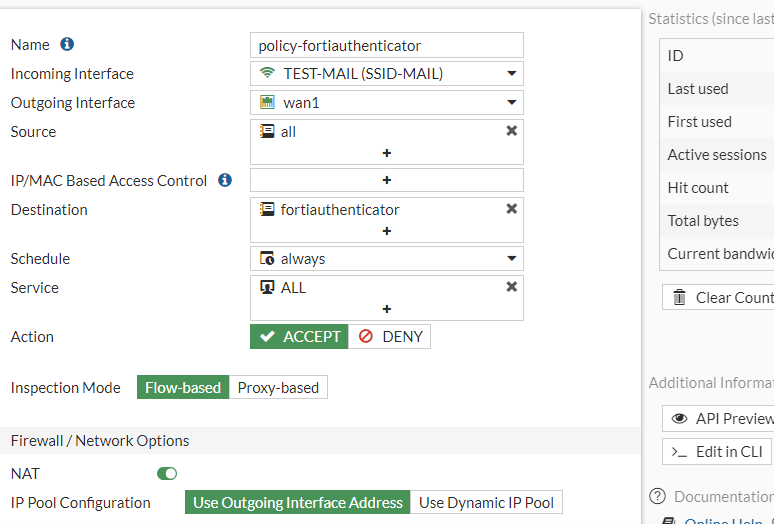
Task: Add a new Source entry with plus
Action: coord(386,153)
